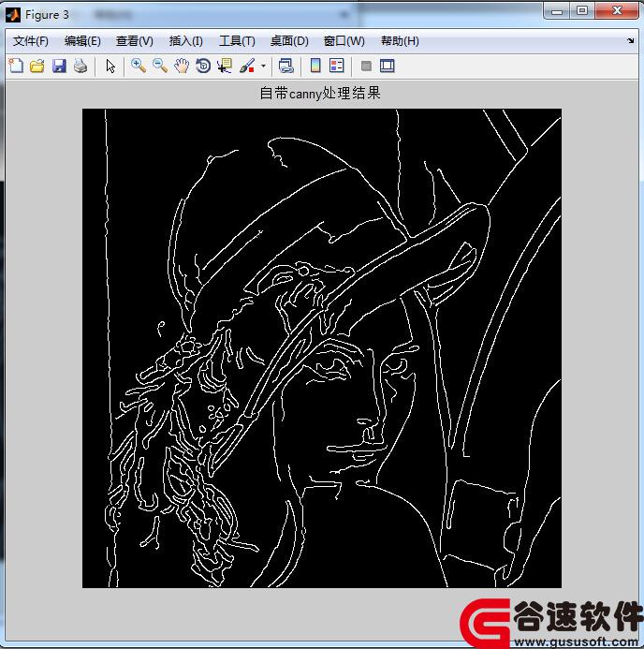Activate the Zoom In magnifier tool
The width and height of the screenshot is (644, 649).
click(x=139, y=66)
